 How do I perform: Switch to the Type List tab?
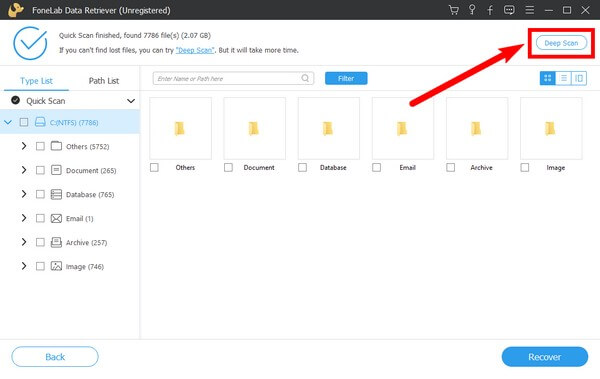[x=36, y=81]
